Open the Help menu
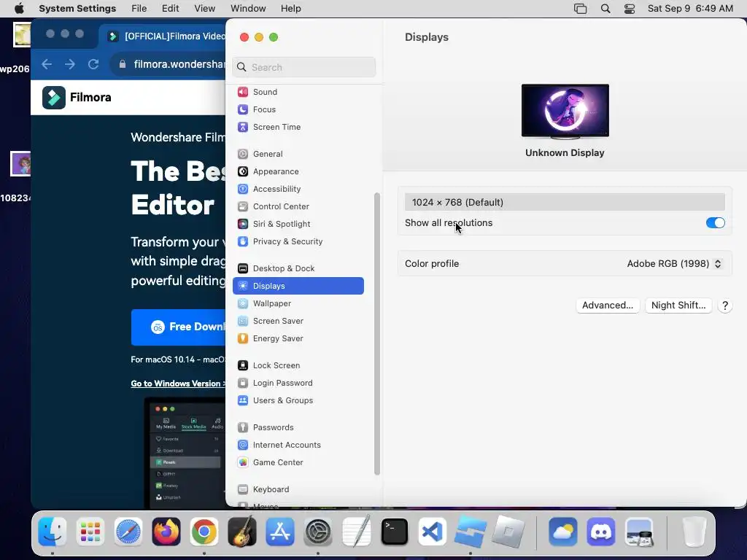The width and height of the screenshot is (747, 560). [290, 9]
